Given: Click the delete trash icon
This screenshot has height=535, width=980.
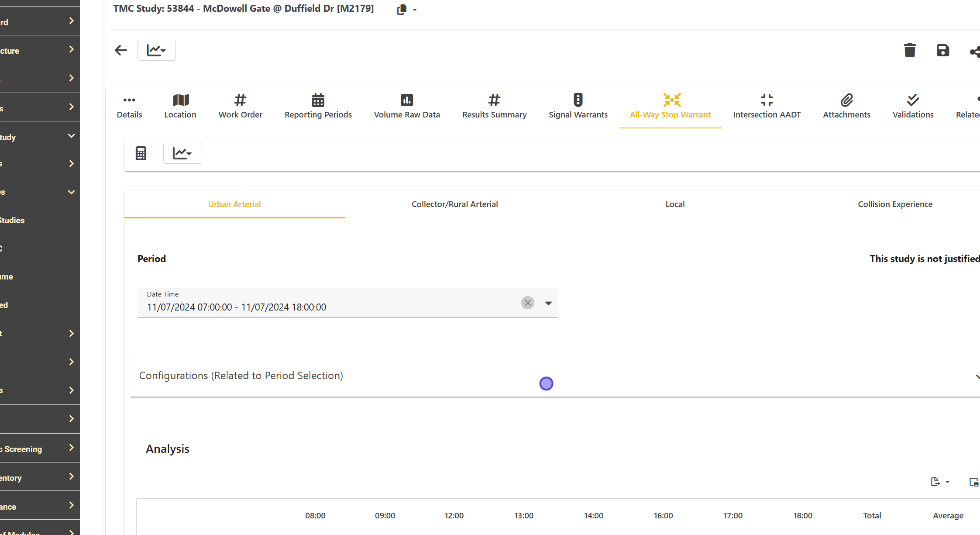Looking at the screenshot, I should pos(910,51).
